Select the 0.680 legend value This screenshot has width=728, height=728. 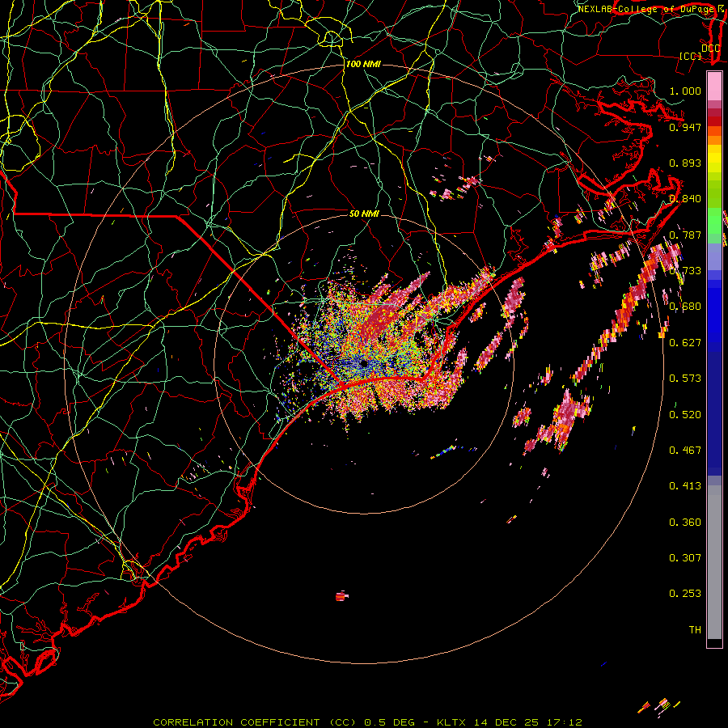point(685,307)
